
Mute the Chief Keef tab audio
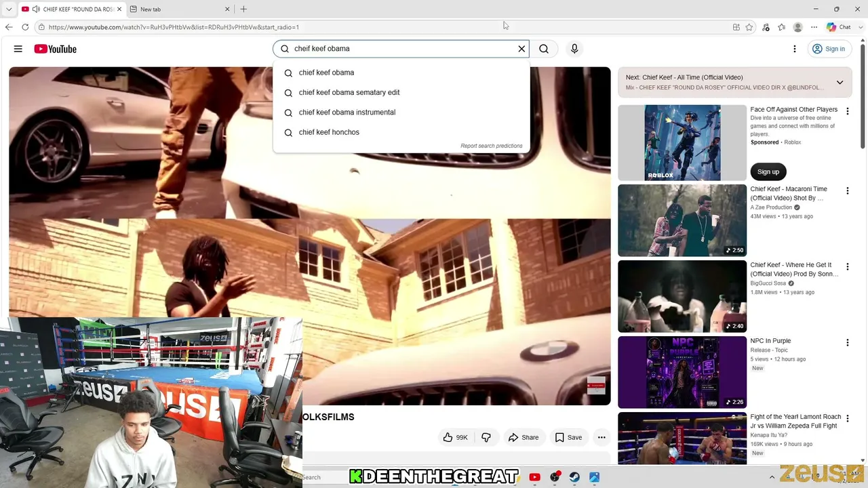(36, 9)
